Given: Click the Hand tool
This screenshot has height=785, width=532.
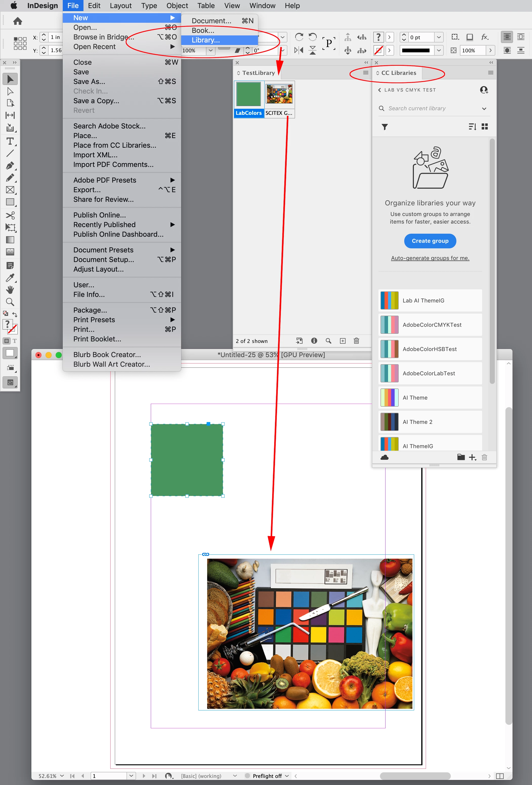Looking at the screenshot, I should tap(10, 290).
